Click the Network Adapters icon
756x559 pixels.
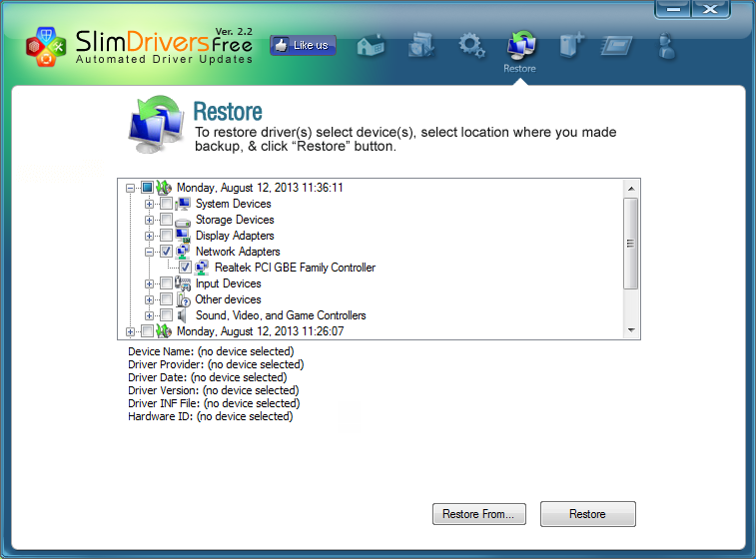click(x=183, y=252)
